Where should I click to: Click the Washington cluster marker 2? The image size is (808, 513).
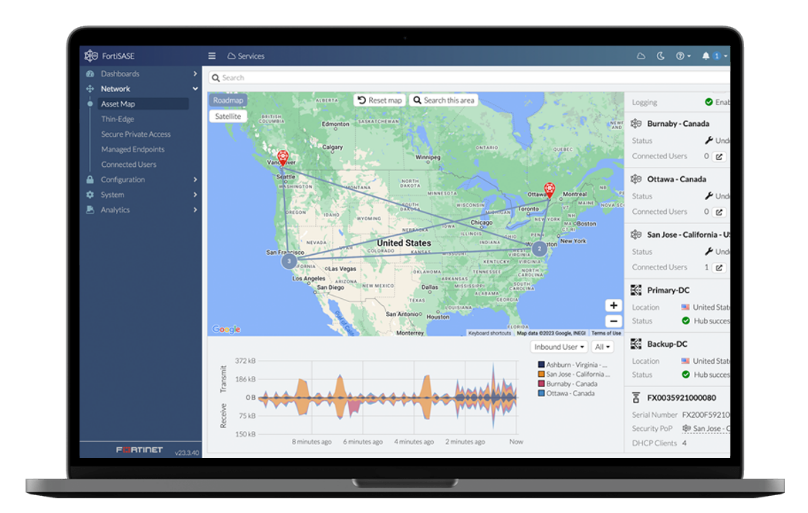click(x=539, y=249)
